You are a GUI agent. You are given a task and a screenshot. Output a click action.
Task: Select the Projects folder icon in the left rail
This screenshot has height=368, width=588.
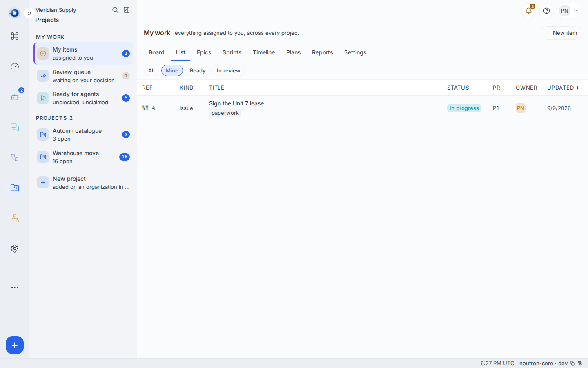click(x=15, y=188)
